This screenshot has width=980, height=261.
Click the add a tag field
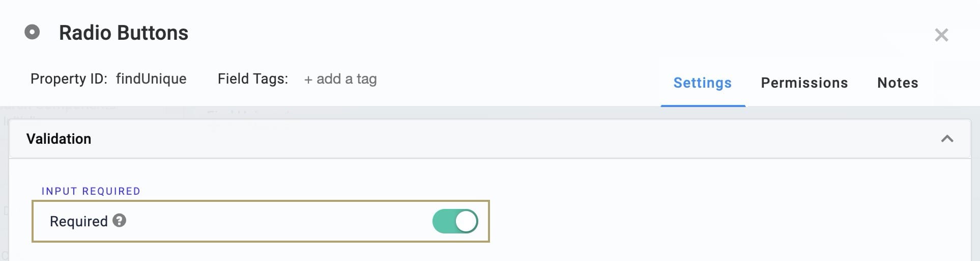(340, 79)
